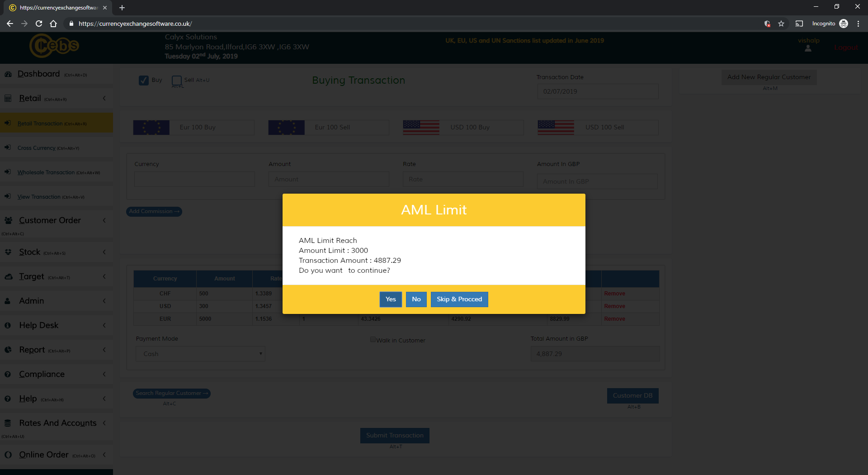Image resolution: width=868 pixels, height=475 pixels.
Task: Click the Retail calculator icon
Action: click(x=8, y=98)
